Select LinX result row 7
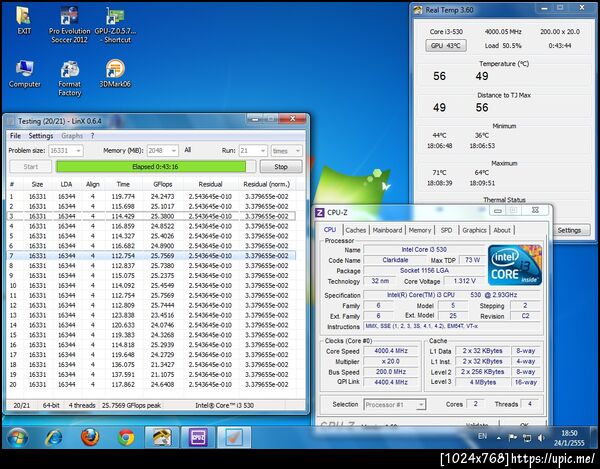Viewport: 600px width, 469px height. (x=151, y=256)
